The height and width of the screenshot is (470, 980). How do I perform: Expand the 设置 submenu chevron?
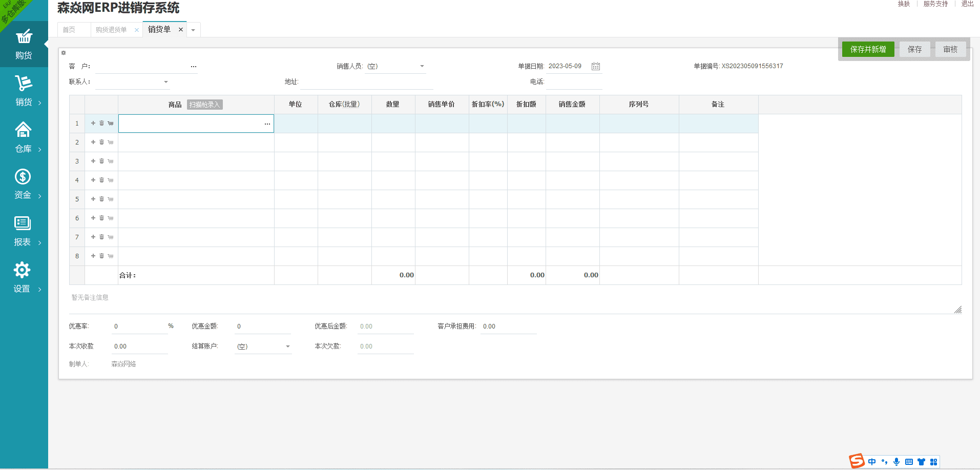pyautogui.click(x=40, y=290)
